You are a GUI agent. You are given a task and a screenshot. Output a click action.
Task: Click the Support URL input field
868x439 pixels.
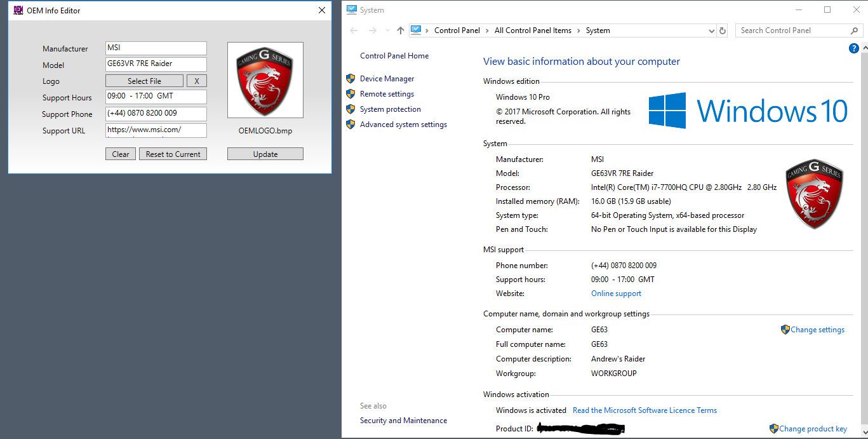(x=156, y=130)
